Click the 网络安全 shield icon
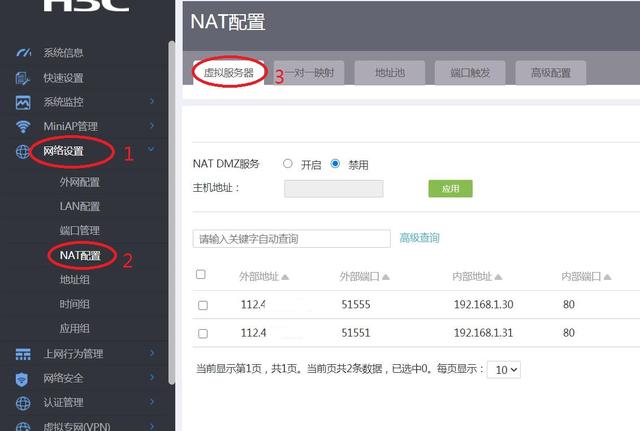This screenshot has height=431, width=640. [x=22, y=379]
